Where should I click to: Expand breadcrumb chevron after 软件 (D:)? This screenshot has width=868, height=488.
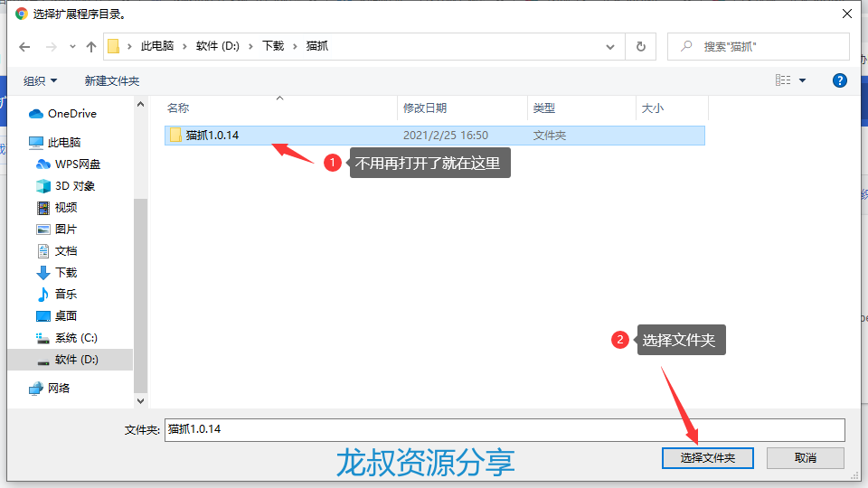pos(250,46)
